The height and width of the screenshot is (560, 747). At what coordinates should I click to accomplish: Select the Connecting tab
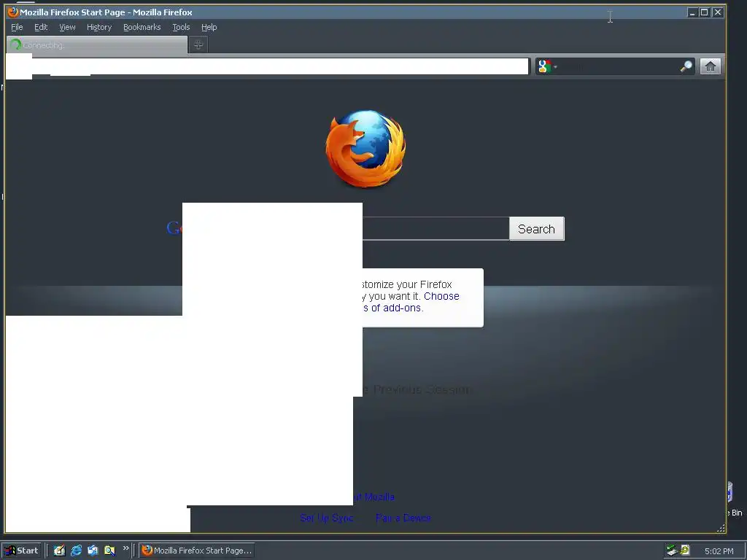coord(97,44)
